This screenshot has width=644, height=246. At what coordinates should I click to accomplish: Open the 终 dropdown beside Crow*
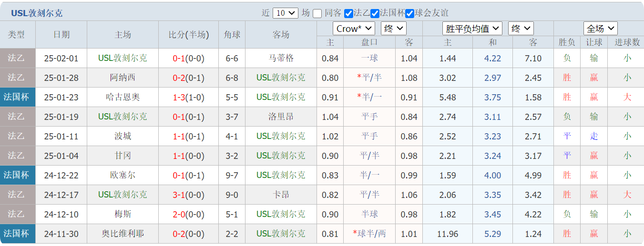pos(393,29)
